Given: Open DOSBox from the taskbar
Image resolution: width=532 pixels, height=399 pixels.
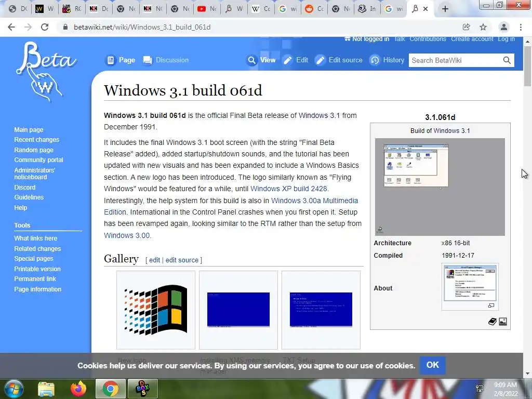Looking at the screenshot, I should point(142,389).
